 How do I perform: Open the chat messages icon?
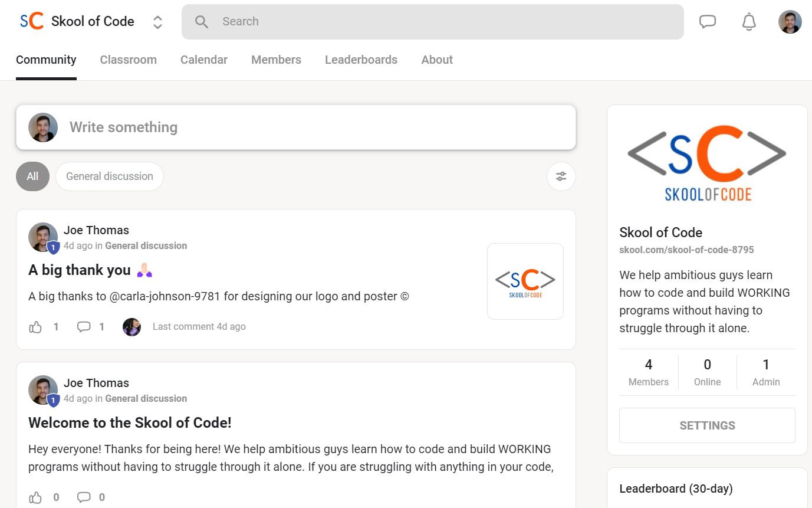click(707, 22)
